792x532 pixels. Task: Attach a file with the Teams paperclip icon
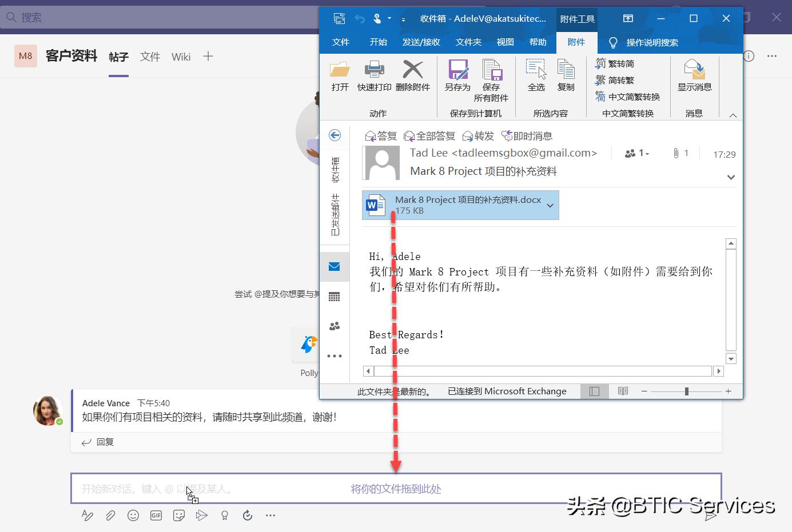[x=110, y=515]
